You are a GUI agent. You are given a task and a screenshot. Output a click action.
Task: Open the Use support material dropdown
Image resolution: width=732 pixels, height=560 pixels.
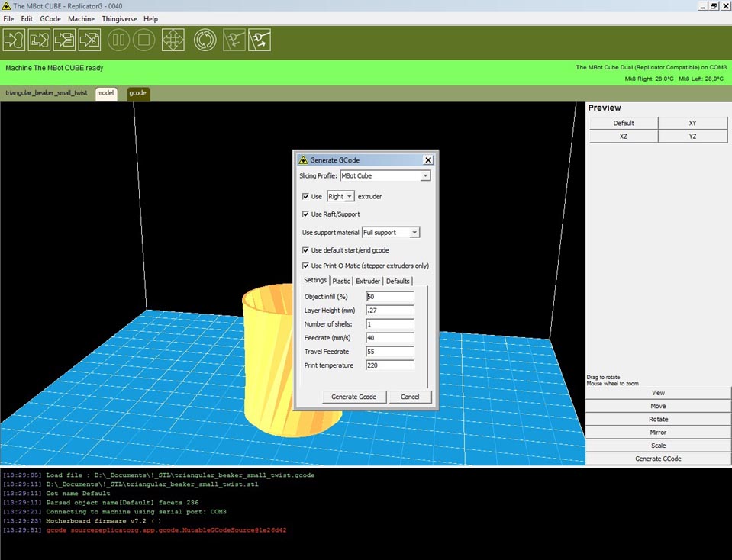coord(414,233)
